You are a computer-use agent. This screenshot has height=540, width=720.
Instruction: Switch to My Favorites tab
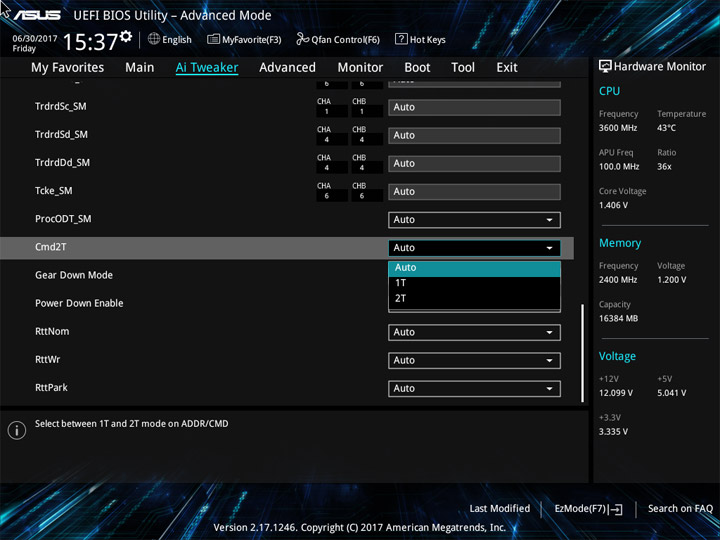click(68, 68)
